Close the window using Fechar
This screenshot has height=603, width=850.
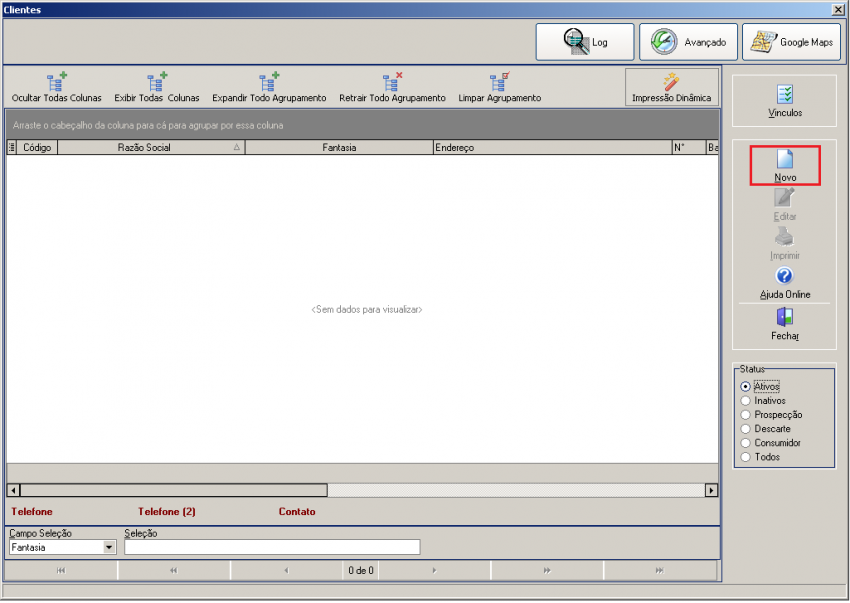pos(785,323)
